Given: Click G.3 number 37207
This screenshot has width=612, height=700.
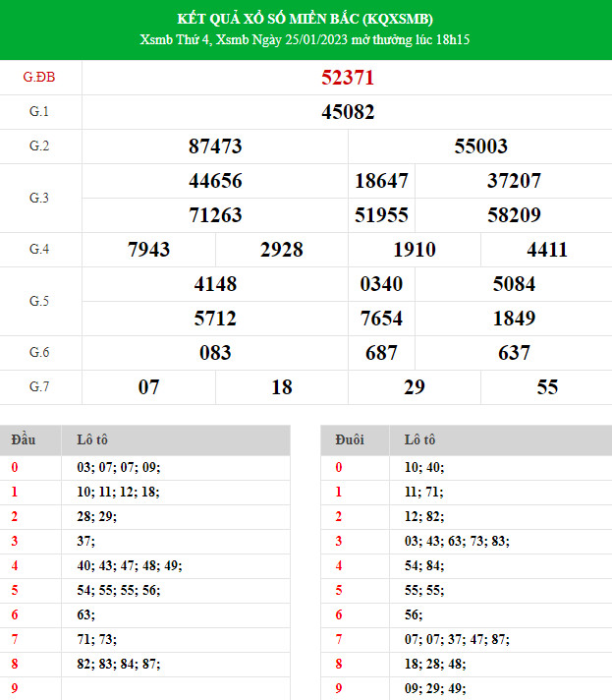Looking at the screenshot, I should coord(514,181).
